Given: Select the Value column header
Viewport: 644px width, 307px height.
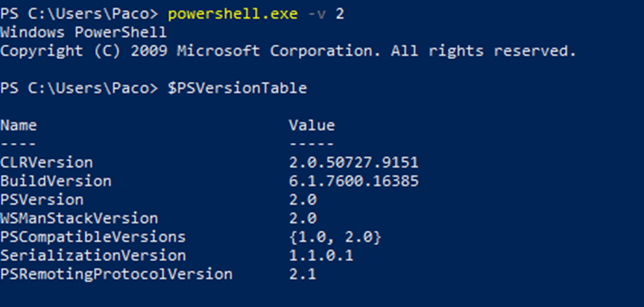Looking at the screenshot, I should point(312,125).
